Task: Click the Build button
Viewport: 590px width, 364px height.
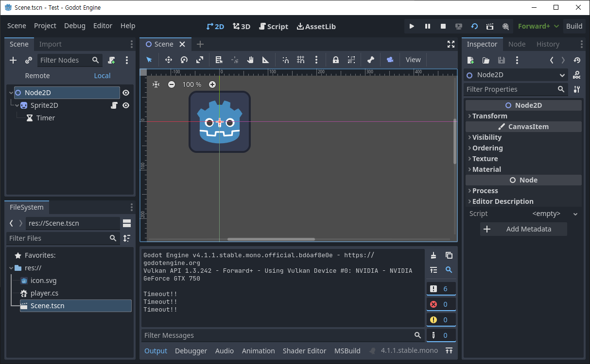Action: 574,26
